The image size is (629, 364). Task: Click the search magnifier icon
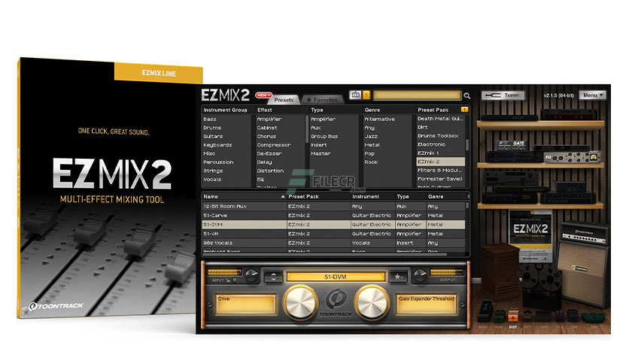(x=467, y=96)
